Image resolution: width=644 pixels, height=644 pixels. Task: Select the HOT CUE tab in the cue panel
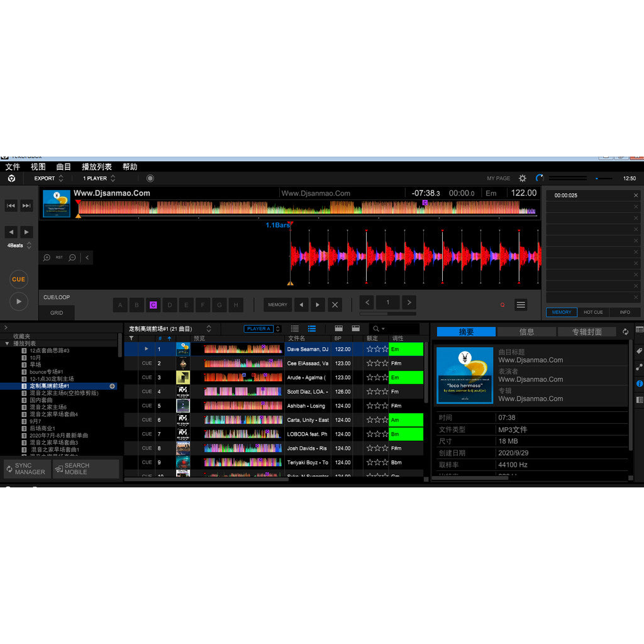coord(593,312)
